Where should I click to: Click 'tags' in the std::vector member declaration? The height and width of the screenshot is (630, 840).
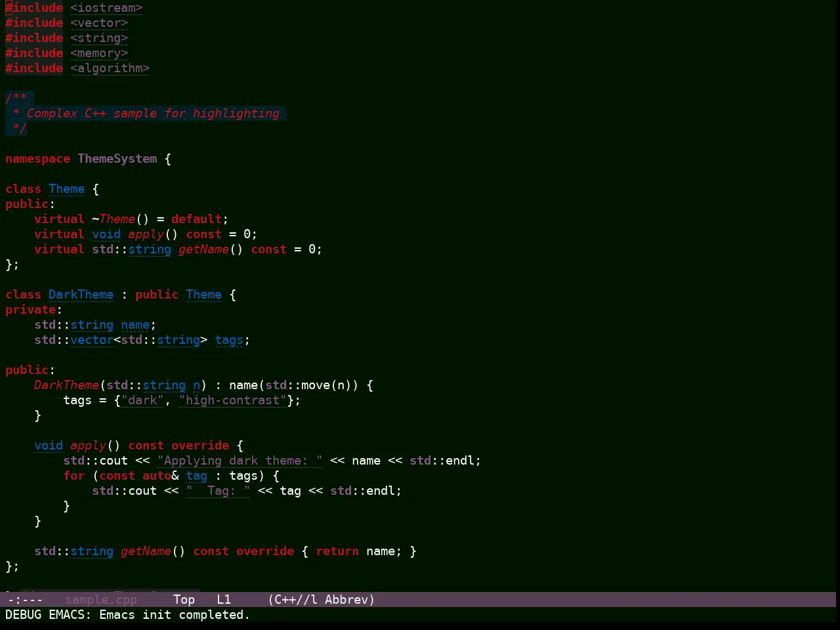click(x=229, y=340)
